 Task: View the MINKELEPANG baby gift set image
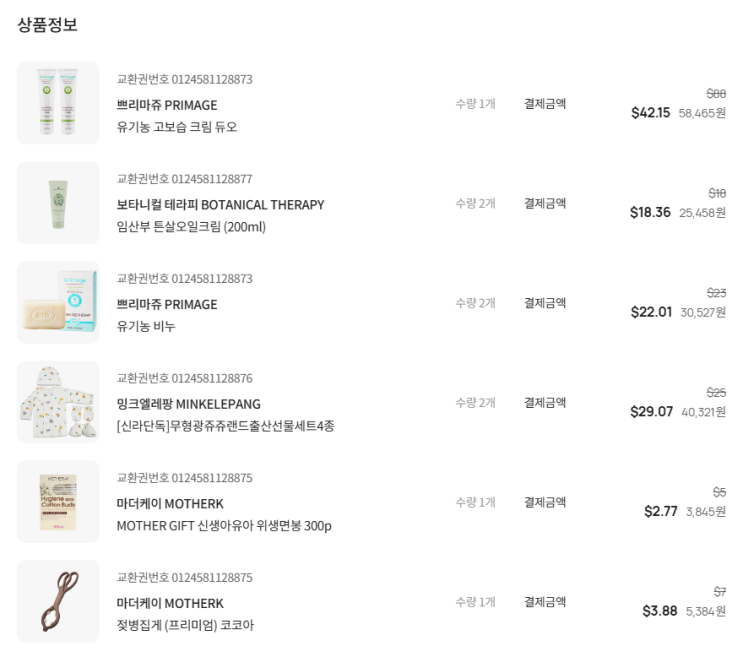coord(58,402)
